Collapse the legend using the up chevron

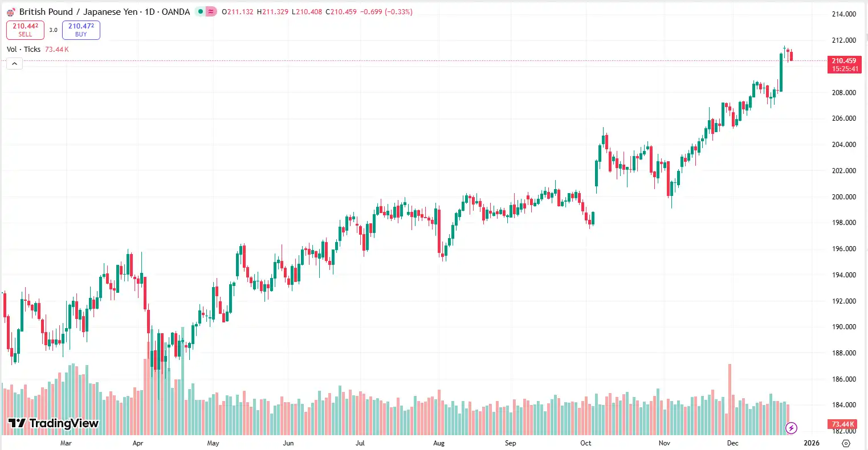point(13,63)
